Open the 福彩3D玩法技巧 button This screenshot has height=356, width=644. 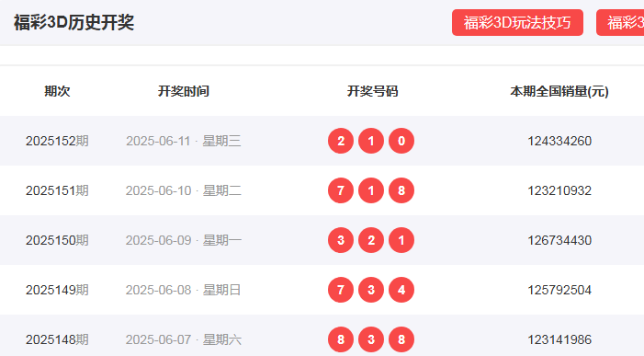pyautogui.click(x=517, y=23)
